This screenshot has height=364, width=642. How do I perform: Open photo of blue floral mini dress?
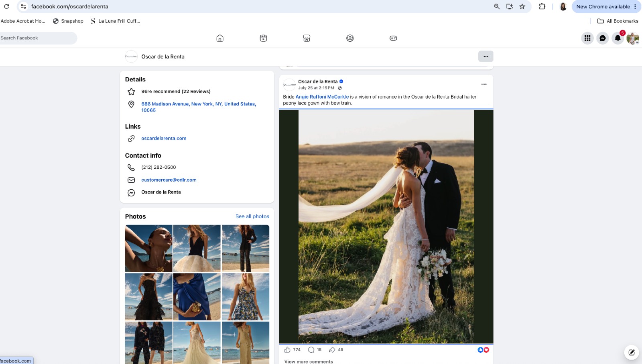246,297
